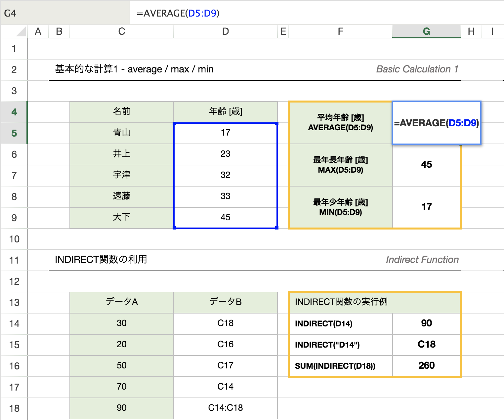The width and height of the screenshot is (504, 420).
Task: Click the 'INDIRECT("D14")' label cell
Action: coord(341,345)
